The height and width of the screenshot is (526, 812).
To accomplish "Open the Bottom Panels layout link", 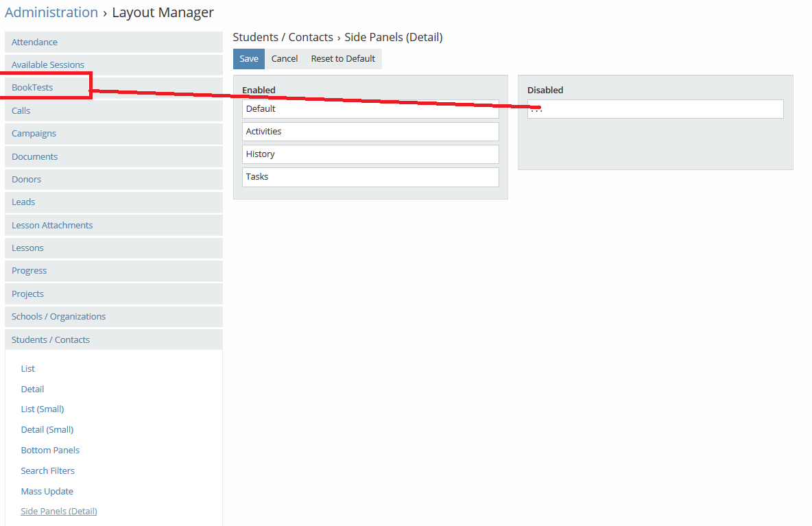I will [x=50, y=451].
